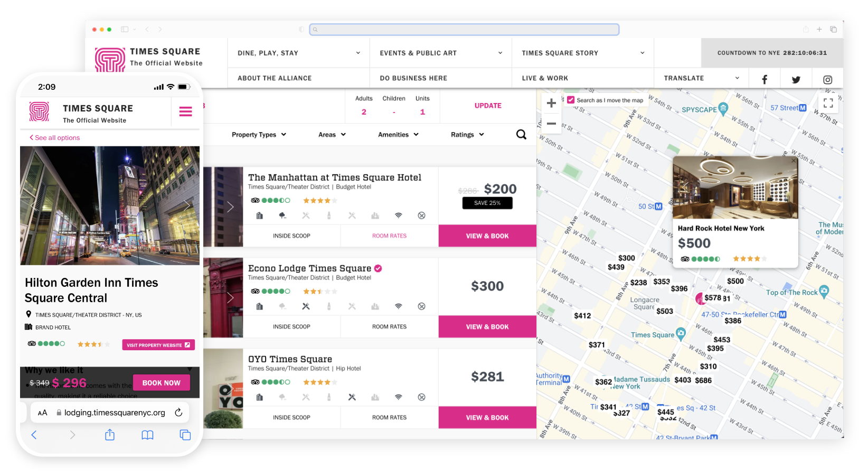Click the Times Square attraction map marker

(681, 333)
